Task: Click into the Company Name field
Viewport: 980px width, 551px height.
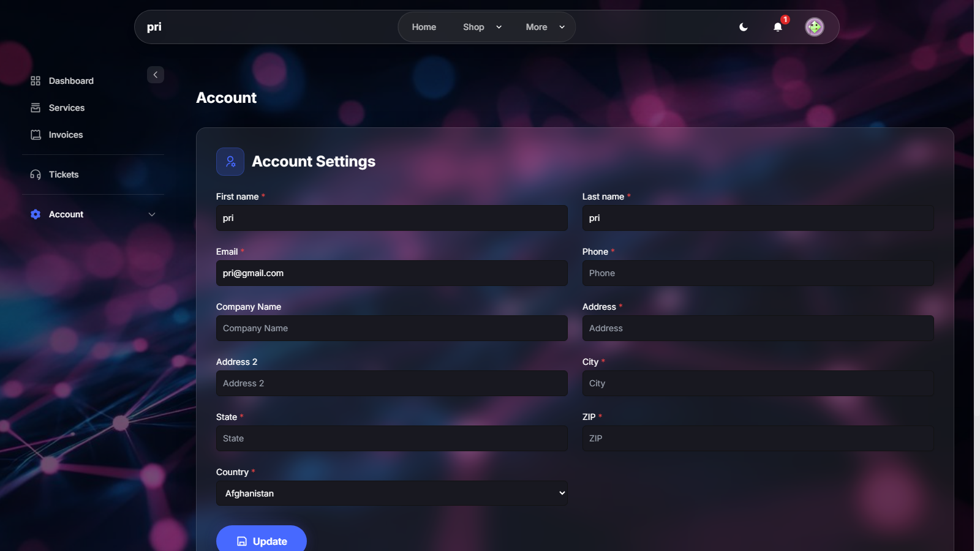Action: (x=391, y=328)
